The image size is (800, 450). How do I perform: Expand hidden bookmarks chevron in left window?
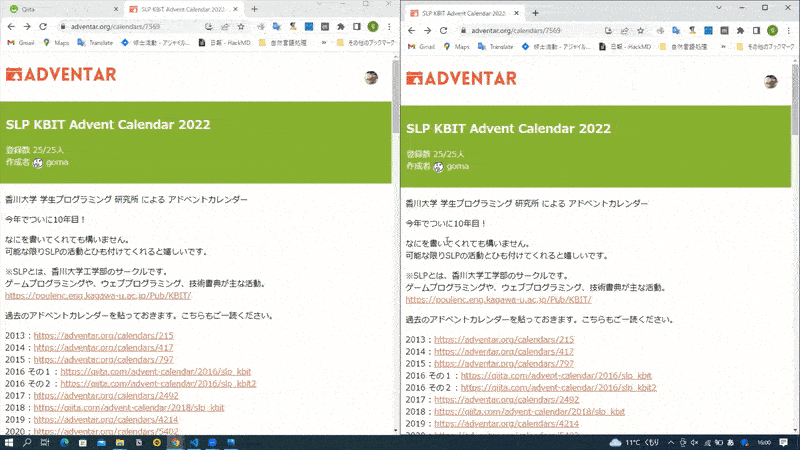(323, 43)
